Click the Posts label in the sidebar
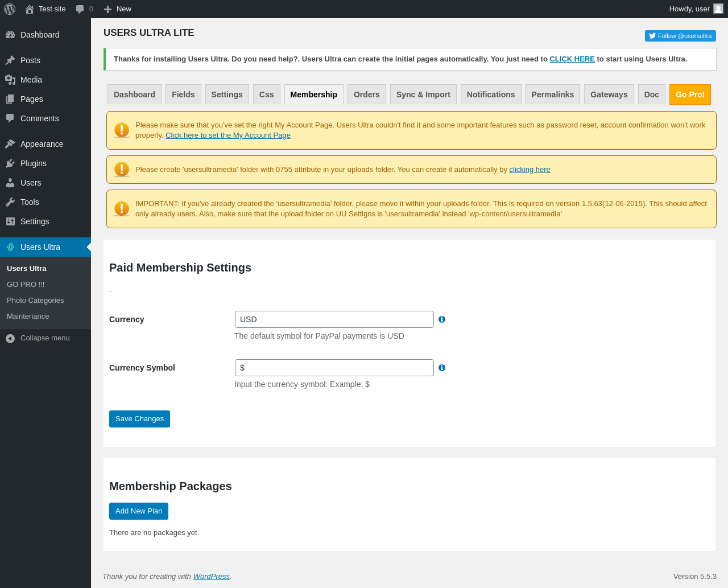 (x=30, y=60)
